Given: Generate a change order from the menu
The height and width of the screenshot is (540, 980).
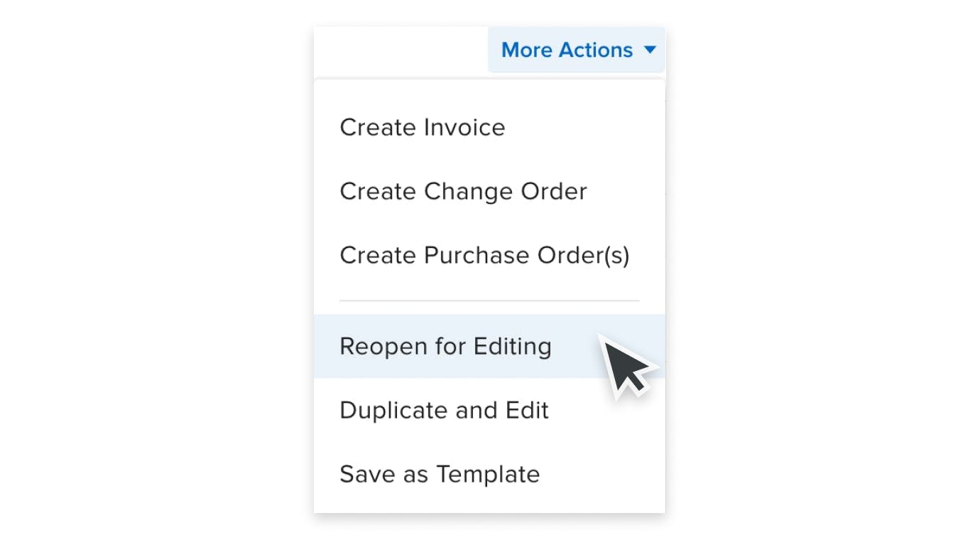Looking at the screenshot, I should [463, 191].
